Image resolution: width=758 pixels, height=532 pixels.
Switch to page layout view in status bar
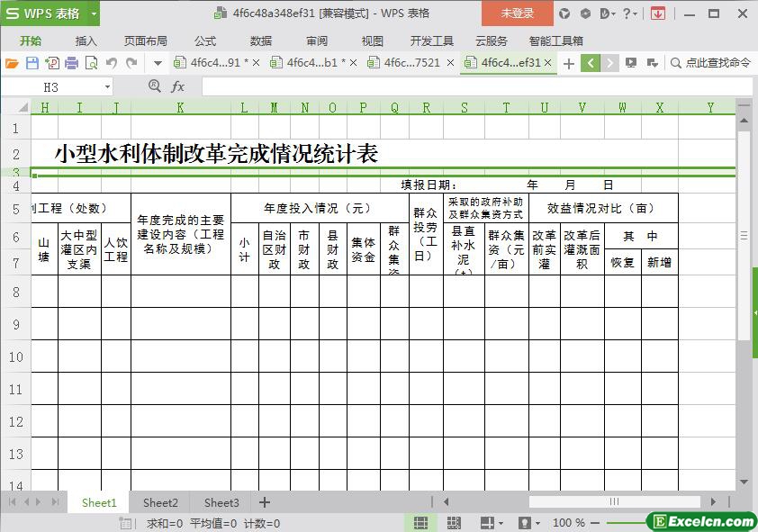(454, 523)
